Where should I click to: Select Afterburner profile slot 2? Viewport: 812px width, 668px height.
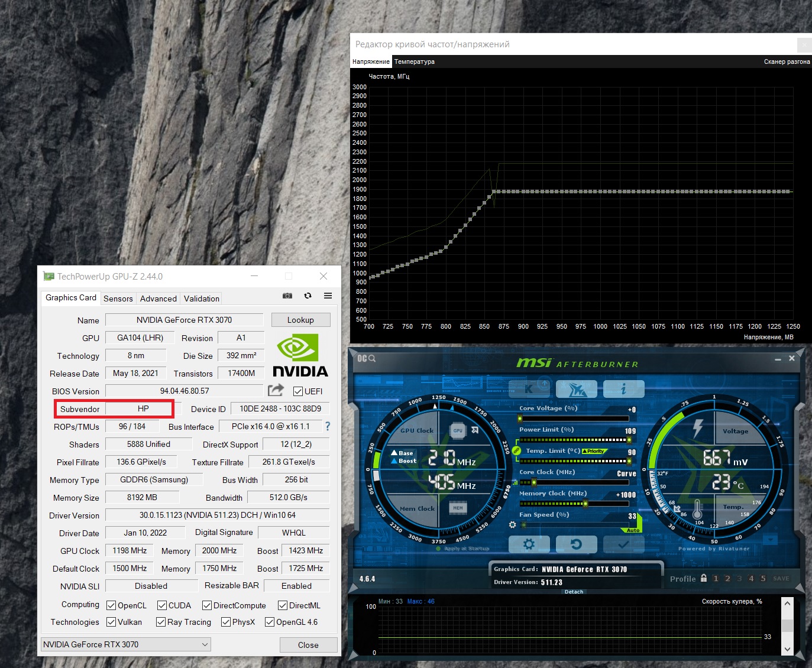pos(727,579)
